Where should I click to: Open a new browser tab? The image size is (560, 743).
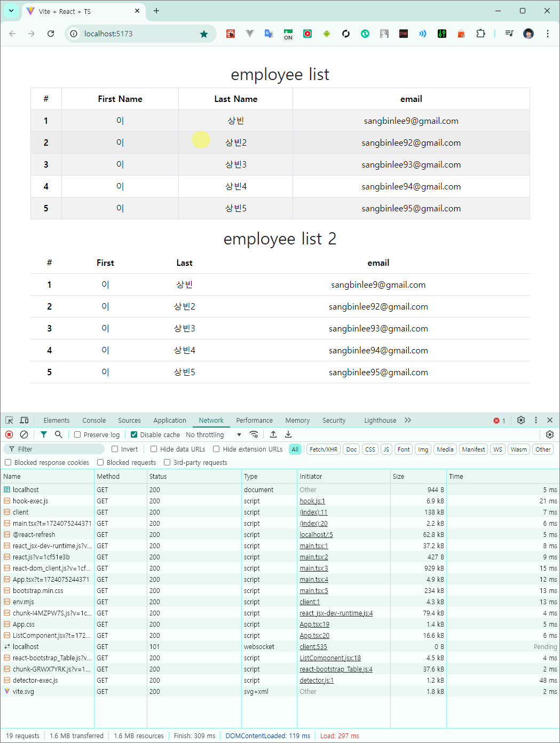click(x=156, y=11)
